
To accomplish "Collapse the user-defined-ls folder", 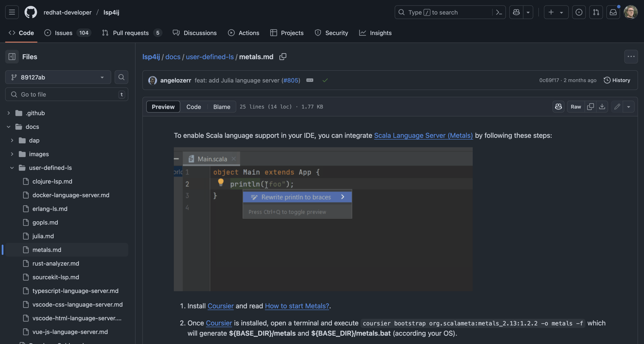I will 12,168.
